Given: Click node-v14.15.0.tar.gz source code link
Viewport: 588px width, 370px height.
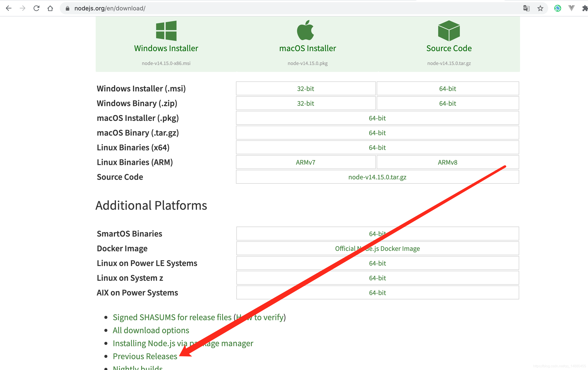Looking at the screenshot, I should coord(377,177).
